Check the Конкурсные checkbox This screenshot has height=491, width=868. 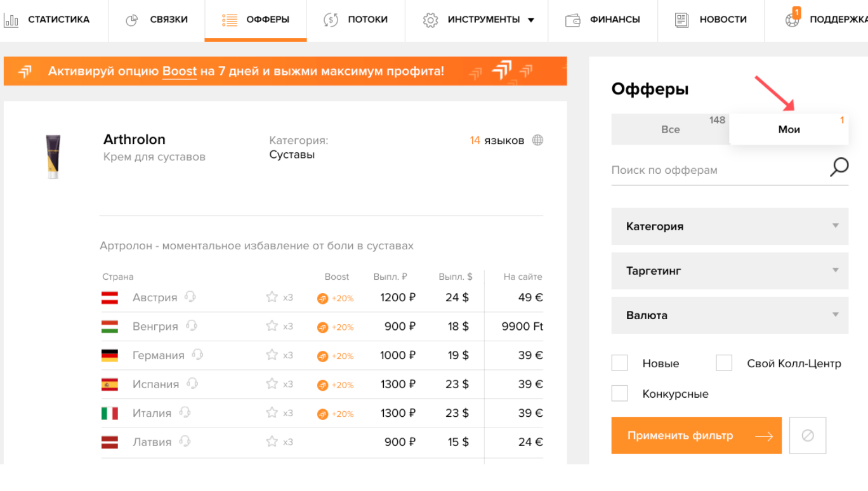619,393
